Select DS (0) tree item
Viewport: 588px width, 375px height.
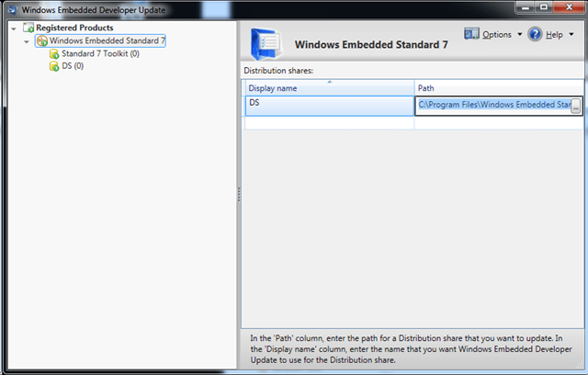(x=73, y=66)
